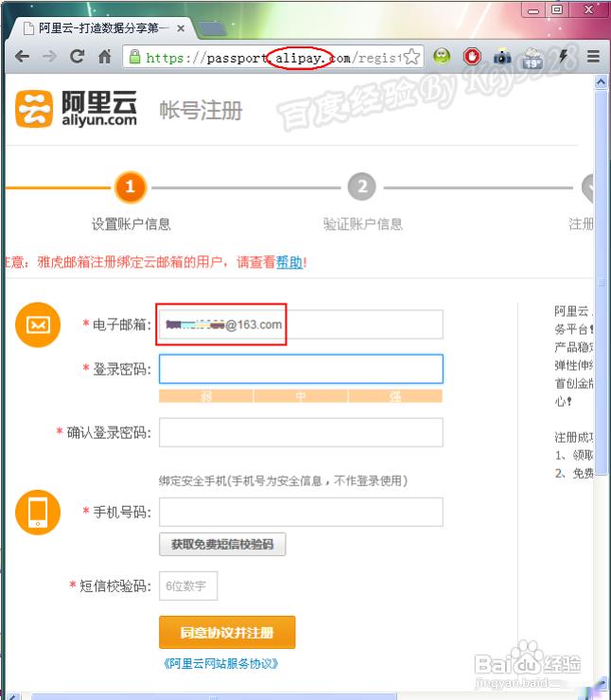Click the 短信校验码 six-digit code field
This screenshot has width=611, height=700.
[188, 586]
